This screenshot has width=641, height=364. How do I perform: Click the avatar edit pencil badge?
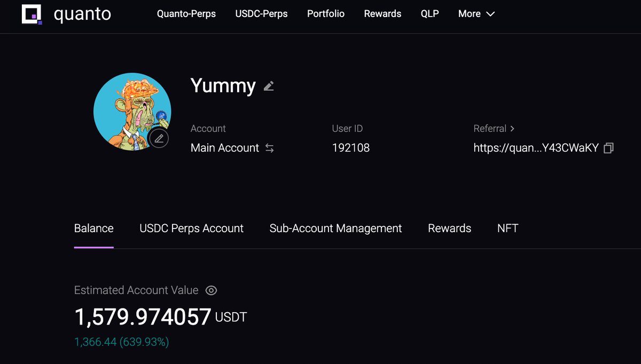click(159, 139)
